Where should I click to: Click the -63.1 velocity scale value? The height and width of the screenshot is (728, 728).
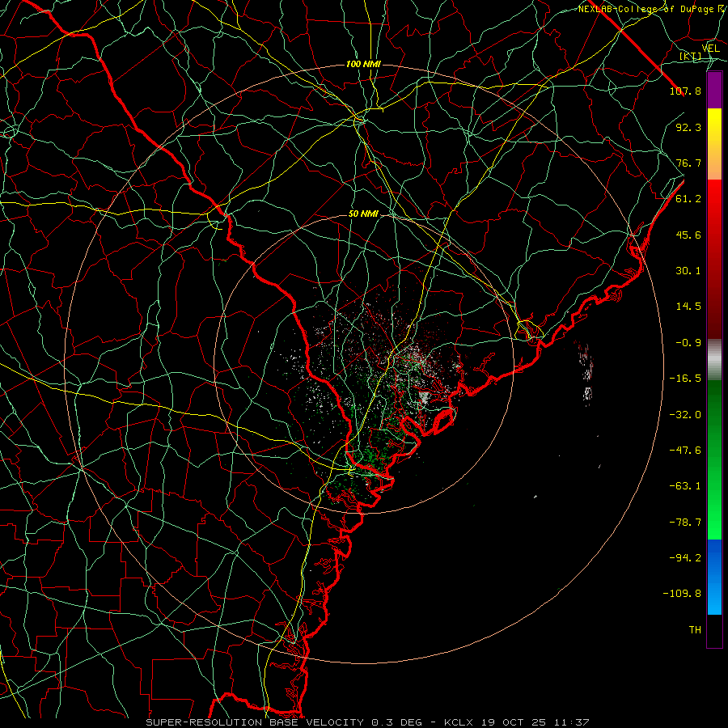click(685, 486)
